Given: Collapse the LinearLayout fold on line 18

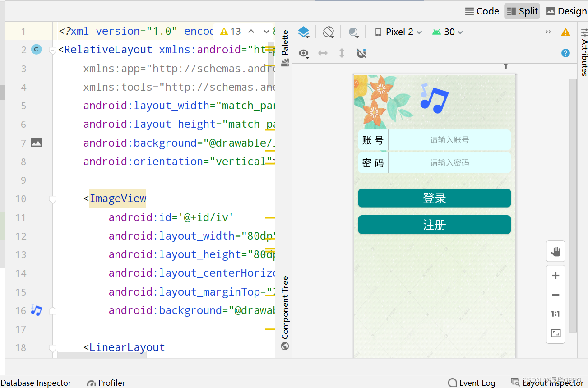Looking at the screenshot, I should pyautogui.click(x=53, y=348).
